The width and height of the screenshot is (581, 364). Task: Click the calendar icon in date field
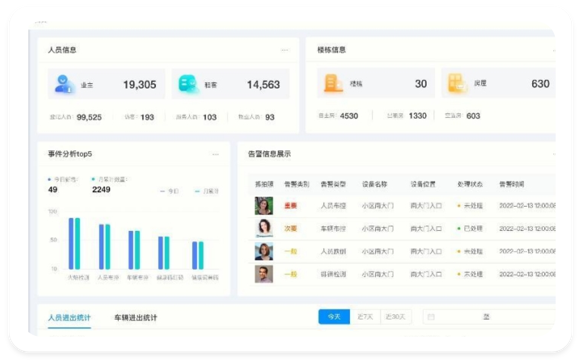coord(431,317)
